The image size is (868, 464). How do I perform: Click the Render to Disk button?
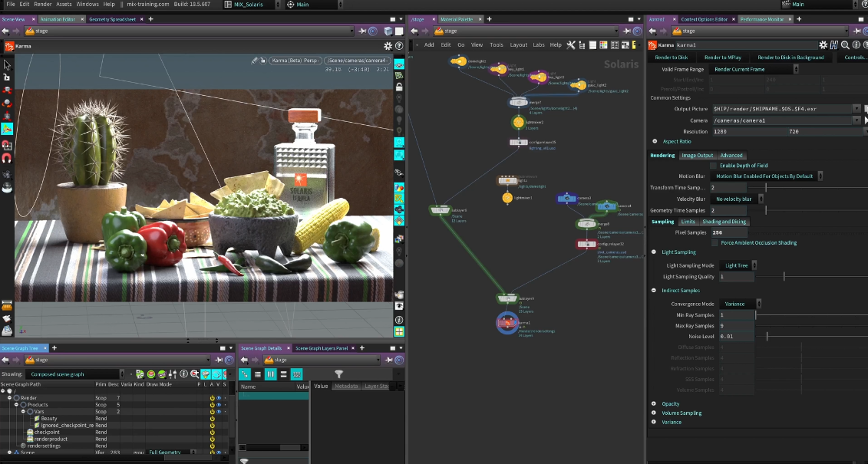pyautogui.click(x=672, y=58)
